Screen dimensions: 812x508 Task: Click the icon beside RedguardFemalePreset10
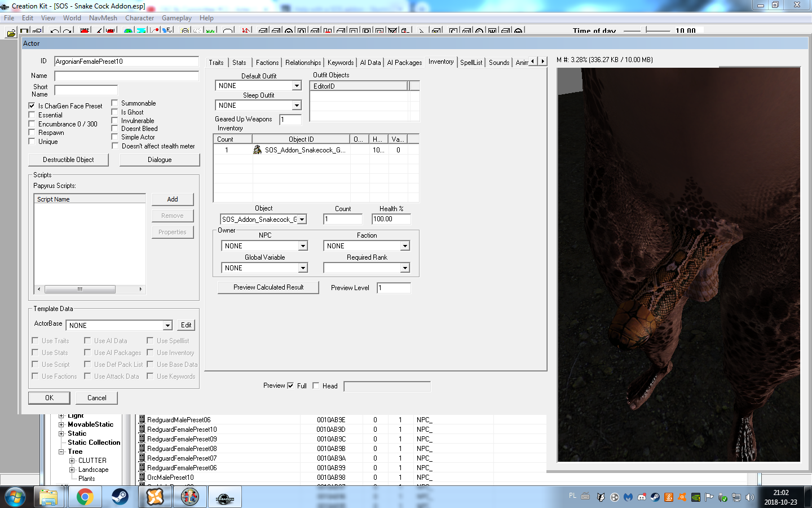coord(142,429)
